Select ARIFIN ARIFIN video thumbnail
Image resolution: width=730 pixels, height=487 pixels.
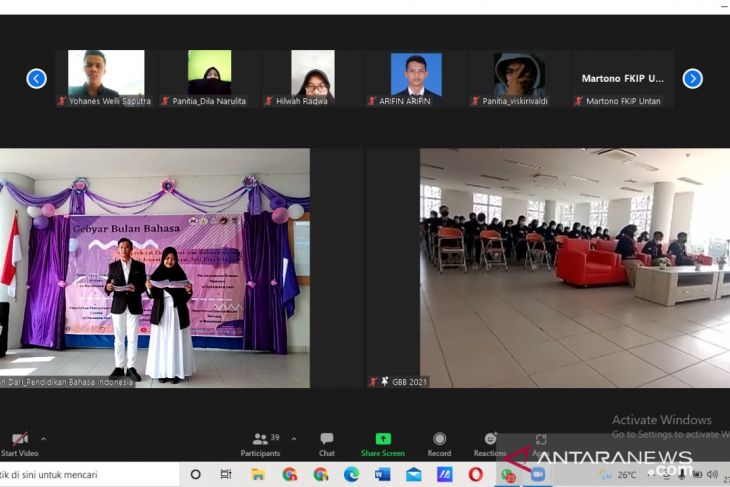(416, 78)
